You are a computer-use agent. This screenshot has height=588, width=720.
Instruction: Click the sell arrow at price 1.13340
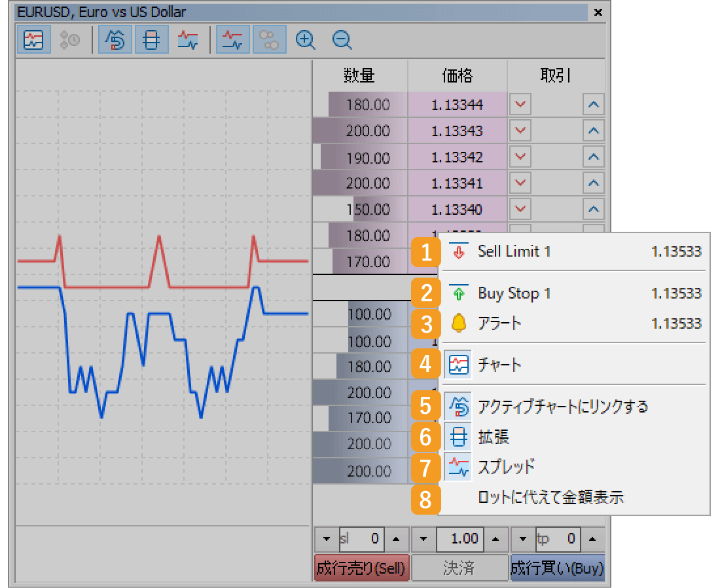click(520, 209)
